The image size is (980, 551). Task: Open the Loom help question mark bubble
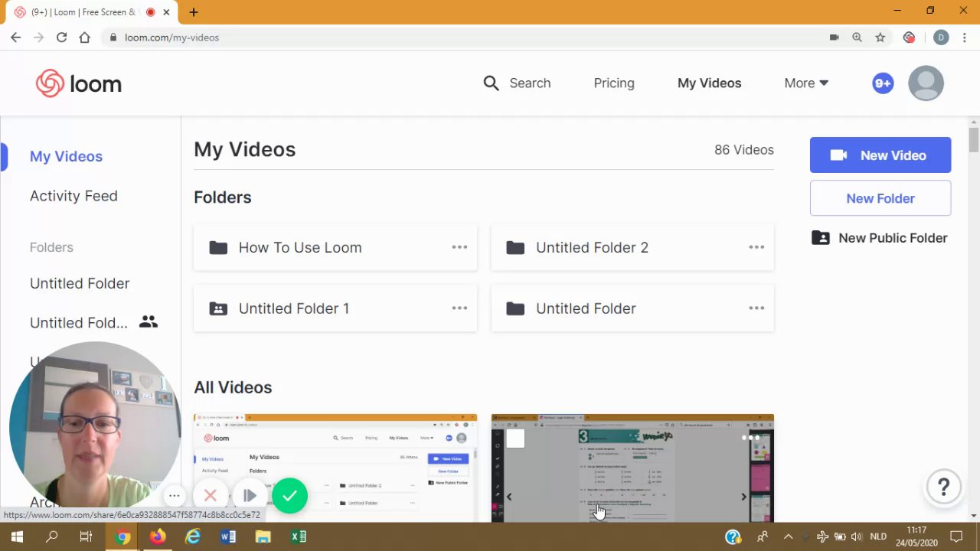pyautogui.click(x=943, y=486)
